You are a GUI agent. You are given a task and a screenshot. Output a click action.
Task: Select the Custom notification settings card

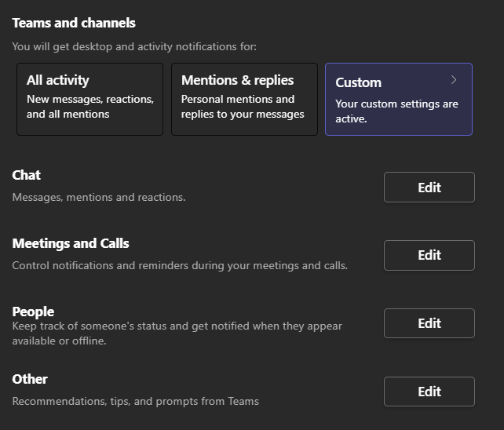click(399, 99)
